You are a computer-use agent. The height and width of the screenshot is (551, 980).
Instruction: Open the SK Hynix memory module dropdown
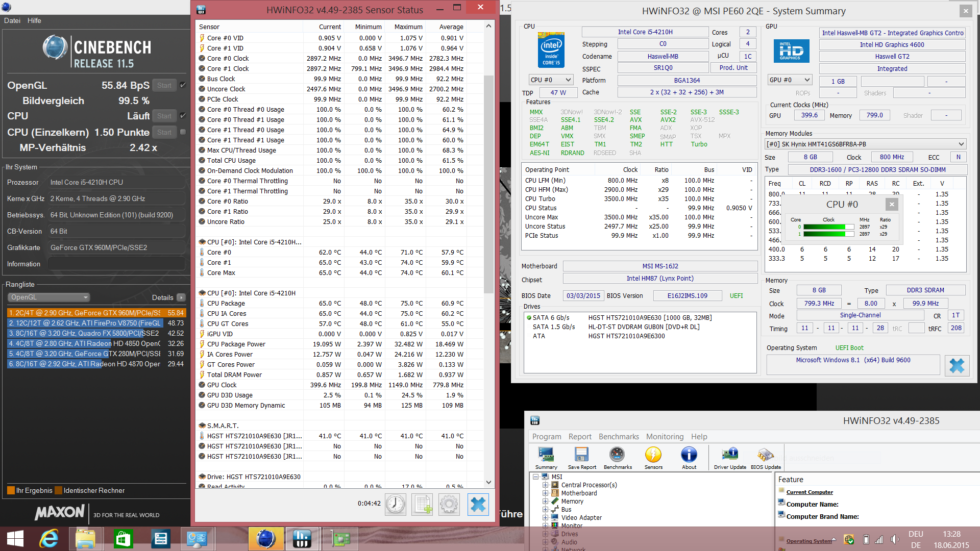(865, 144)
